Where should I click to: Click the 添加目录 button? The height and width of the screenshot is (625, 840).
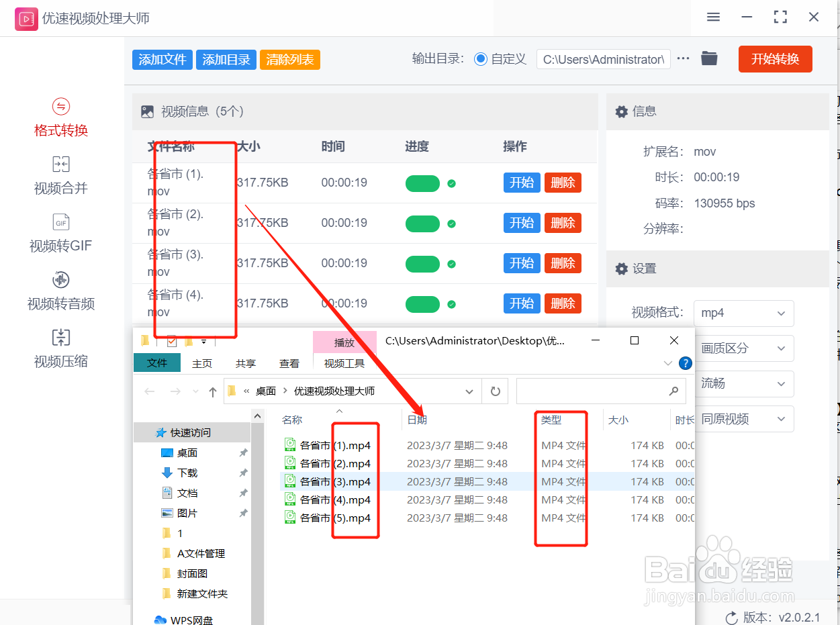(x=226, y=60)
